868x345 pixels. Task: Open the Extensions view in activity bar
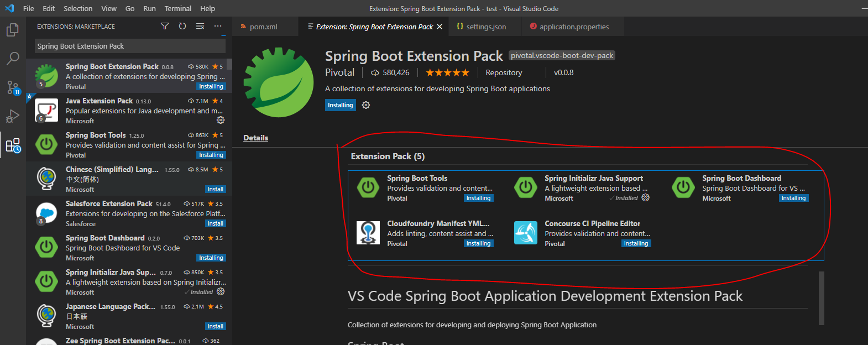click(13, 145)
